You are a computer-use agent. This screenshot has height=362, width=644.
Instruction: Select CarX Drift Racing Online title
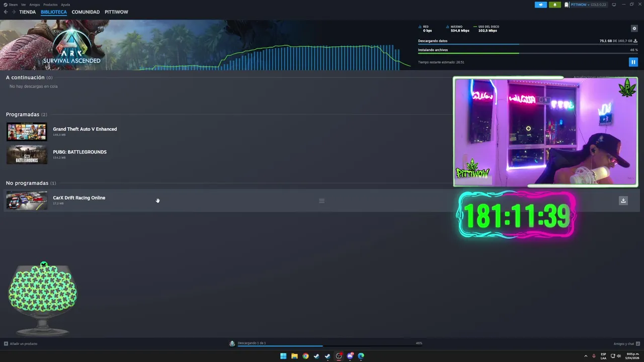coord(79,198)
